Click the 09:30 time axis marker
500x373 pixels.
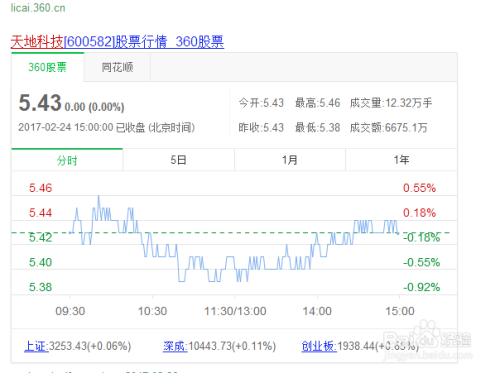point(70,311)
